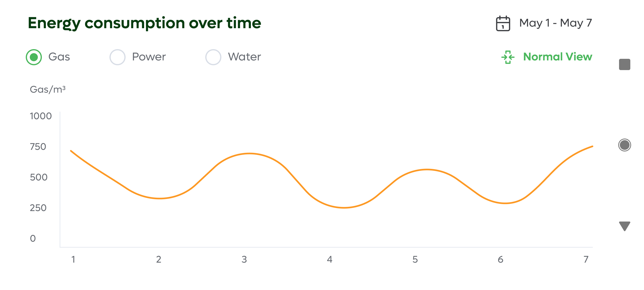Click the calendar icon
The height and width of the screenshot is (290, 644).
[x=503, y=24]
